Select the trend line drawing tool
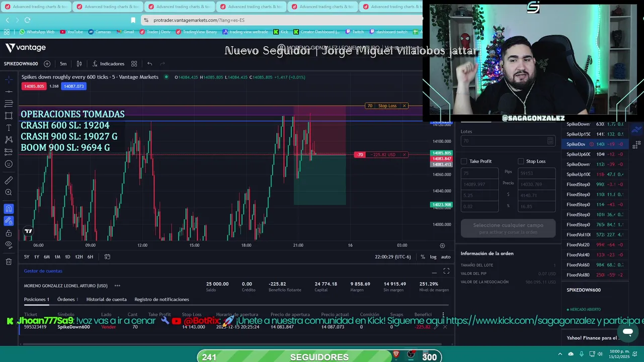This screenshot has width=644, height=362. [x=9, y=92]
